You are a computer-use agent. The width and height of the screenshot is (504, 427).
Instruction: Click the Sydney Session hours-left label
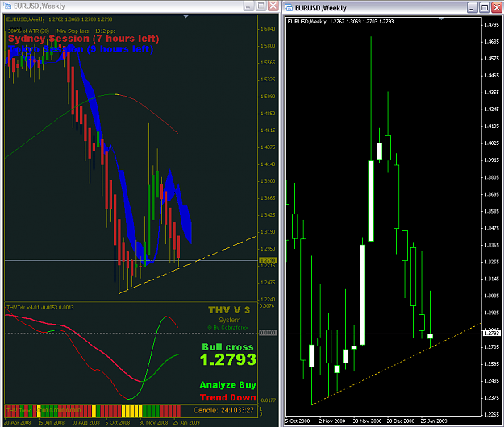(x=84, y=39)
